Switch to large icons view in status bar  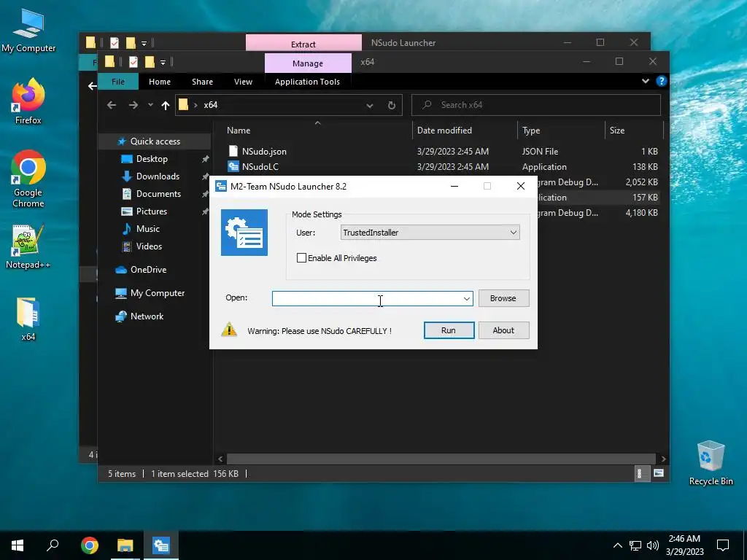[659, 473]
